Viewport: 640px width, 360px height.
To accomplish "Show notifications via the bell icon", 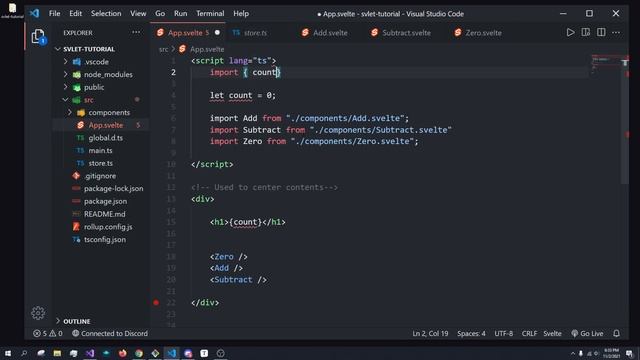I will pyautogui.click(x=616, y=333).
